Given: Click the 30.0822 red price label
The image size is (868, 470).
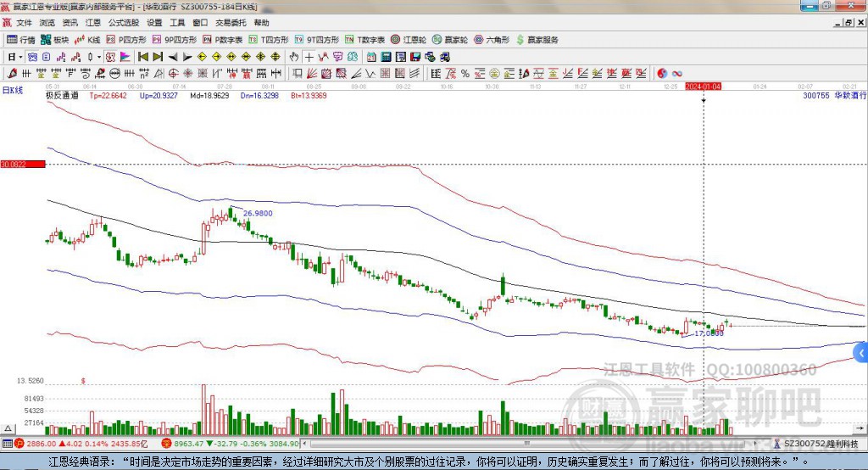Looking at the screenshot, I should 23,164.
